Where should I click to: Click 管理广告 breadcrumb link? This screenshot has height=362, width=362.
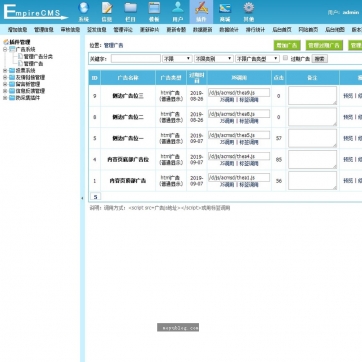pyautogui.click(x=113, y=45)
